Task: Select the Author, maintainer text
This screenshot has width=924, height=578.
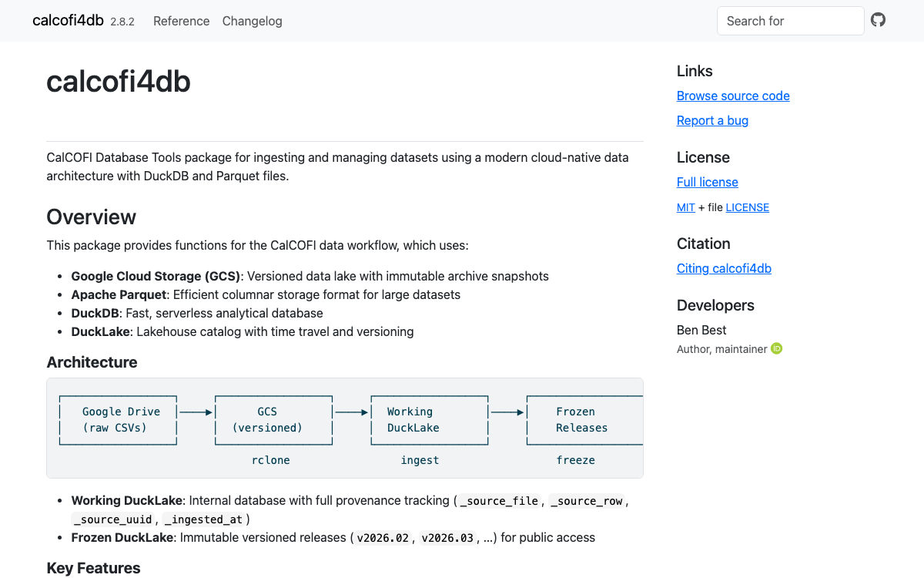Action: coord(722,349)
